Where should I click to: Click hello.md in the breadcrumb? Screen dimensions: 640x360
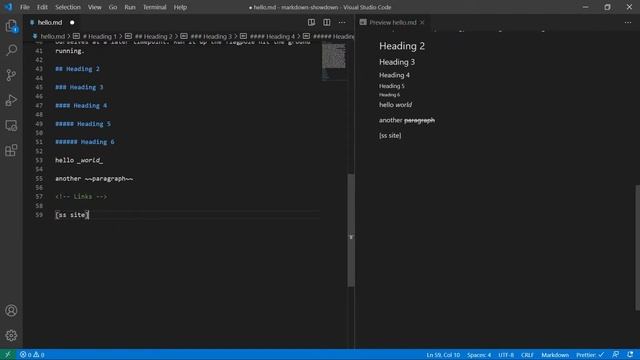53,36
